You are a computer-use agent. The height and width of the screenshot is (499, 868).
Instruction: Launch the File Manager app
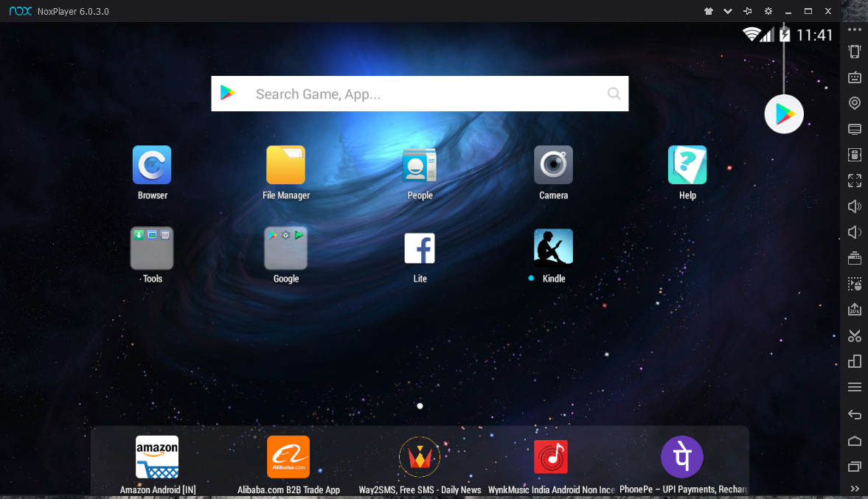click(x=285, y=165)
